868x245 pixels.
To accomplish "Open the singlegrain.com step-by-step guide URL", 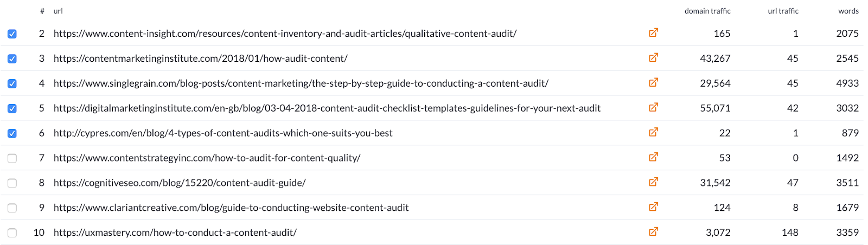I will click(x=301, y=83).
